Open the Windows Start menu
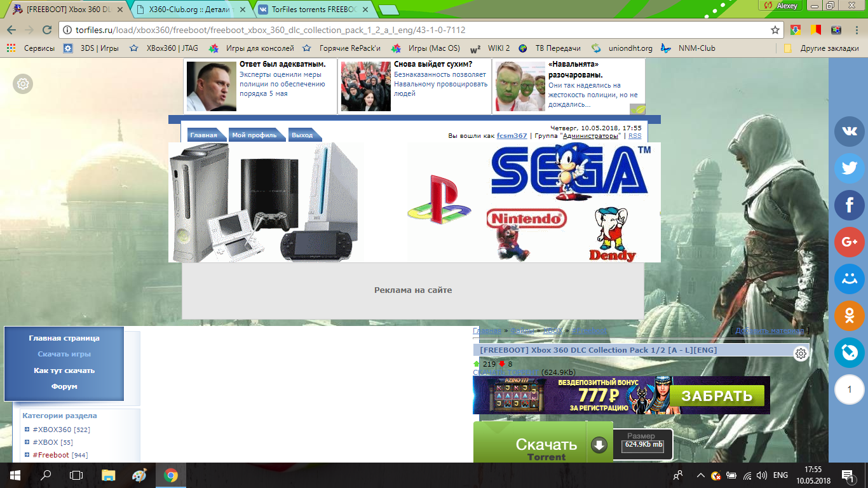 tap(15, 475)
